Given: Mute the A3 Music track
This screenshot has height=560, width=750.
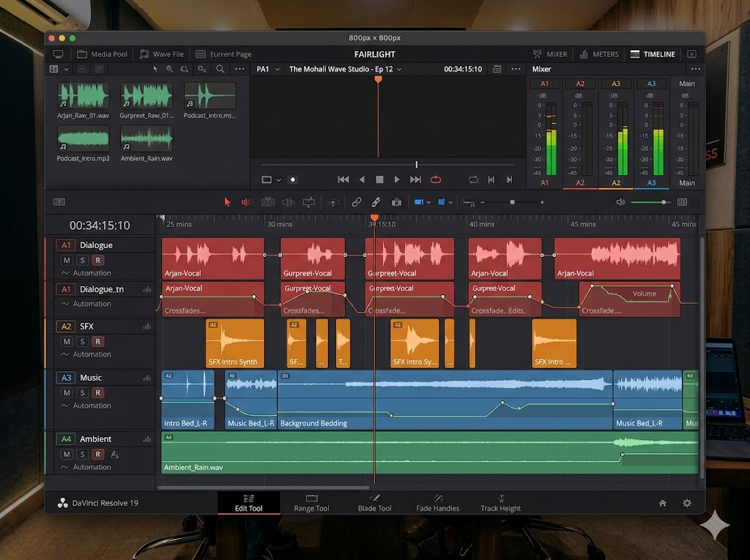Looking at the screenshot, I should click(67, 392).
